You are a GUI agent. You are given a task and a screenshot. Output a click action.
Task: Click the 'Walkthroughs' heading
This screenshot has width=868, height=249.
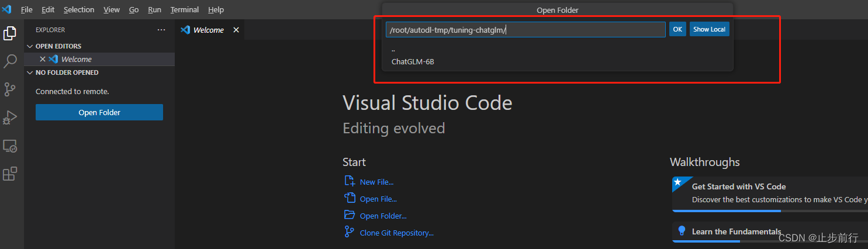coord(704,162)
